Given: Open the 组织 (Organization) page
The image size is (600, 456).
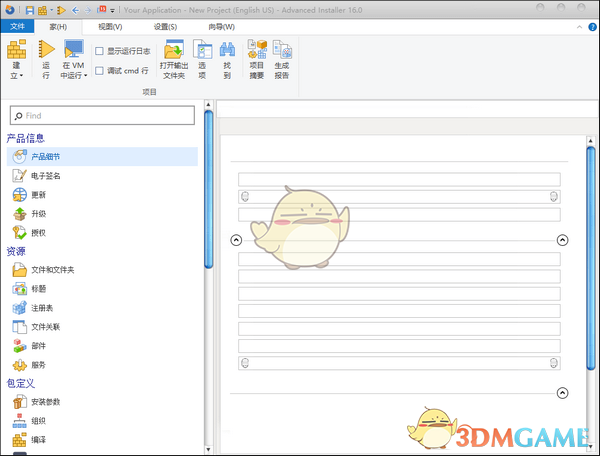Looking at the screenshot, I should coord(29,421).
